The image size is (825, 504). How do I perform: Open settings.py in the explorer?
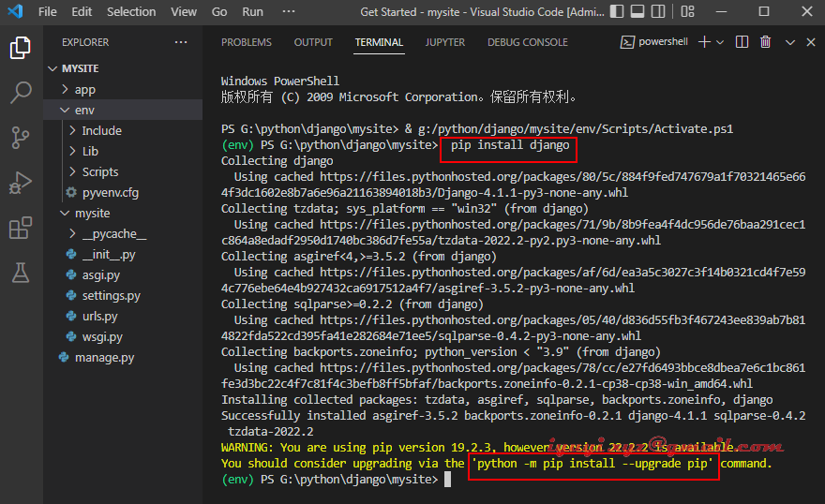click(x=111, y=295)
